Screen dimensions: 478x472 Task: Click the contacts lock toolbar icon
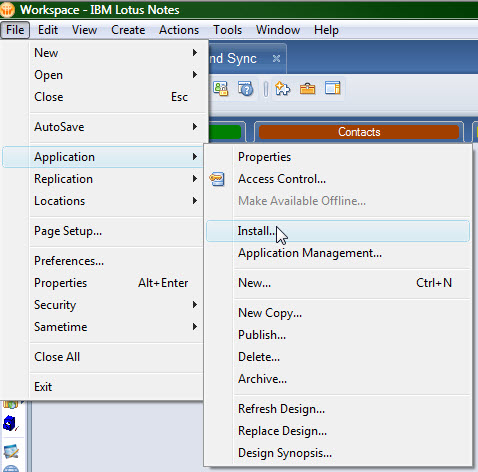click(220, 89)
